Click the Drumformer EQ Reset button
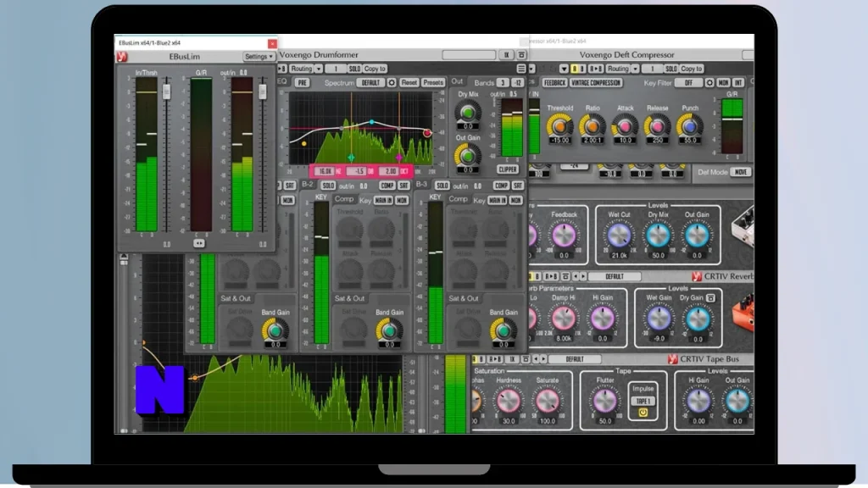The height and width of the screenshot is (488, 868). 409,82
